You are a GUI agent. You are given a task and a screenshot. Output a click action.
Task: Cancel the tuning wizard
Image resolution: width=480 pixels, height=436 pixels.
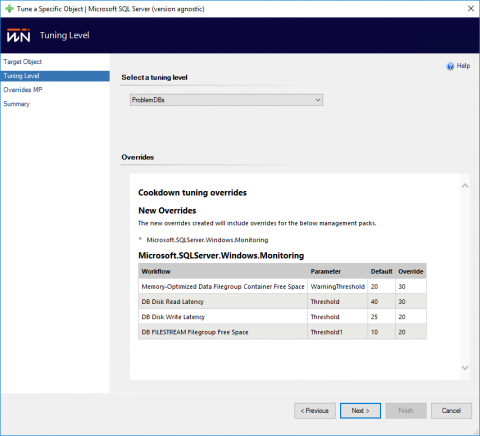pyautogui.click(x=451, y=411)
